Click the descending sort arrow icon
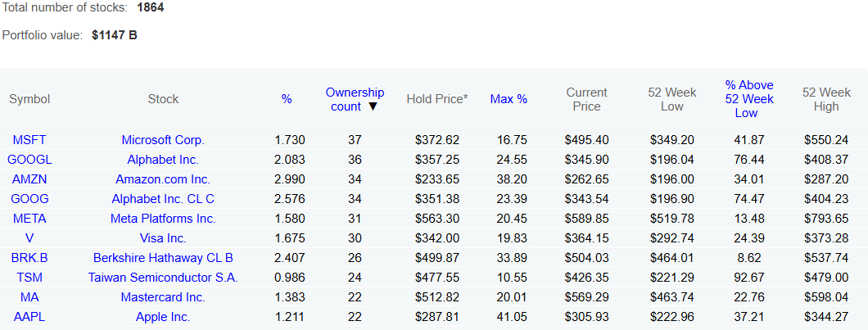Screen dimensions: 868x330 [373, 107]
